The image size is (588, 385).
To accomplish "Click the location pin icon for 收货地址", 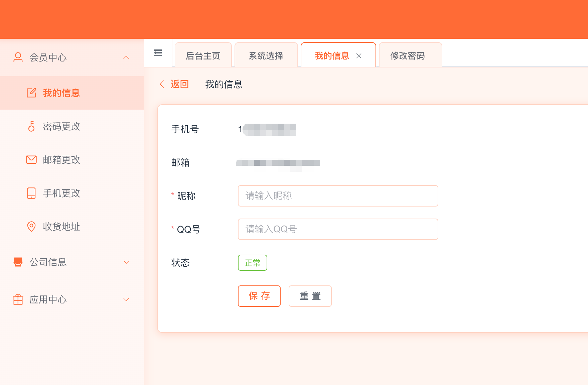I will click(x=31, y=227).
